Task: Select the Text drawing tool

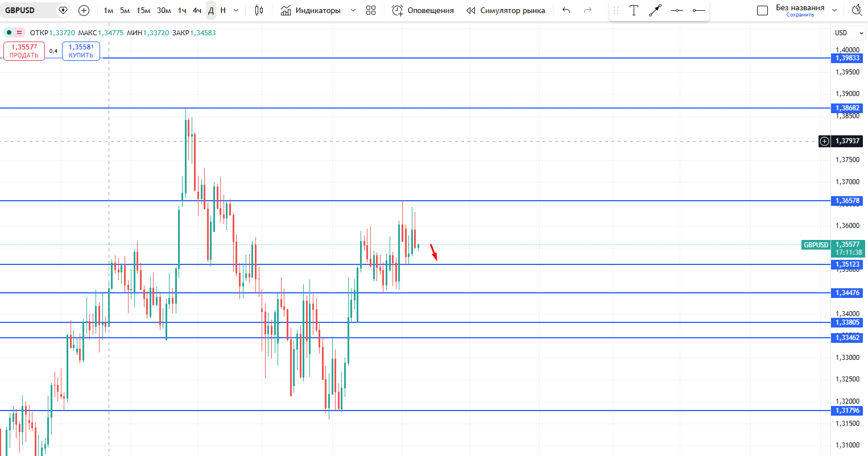Action: click(634, 10)
